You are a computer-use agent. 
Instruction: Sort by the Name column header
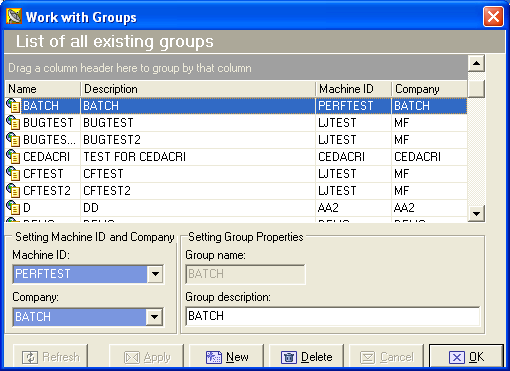tap(43, 89)
